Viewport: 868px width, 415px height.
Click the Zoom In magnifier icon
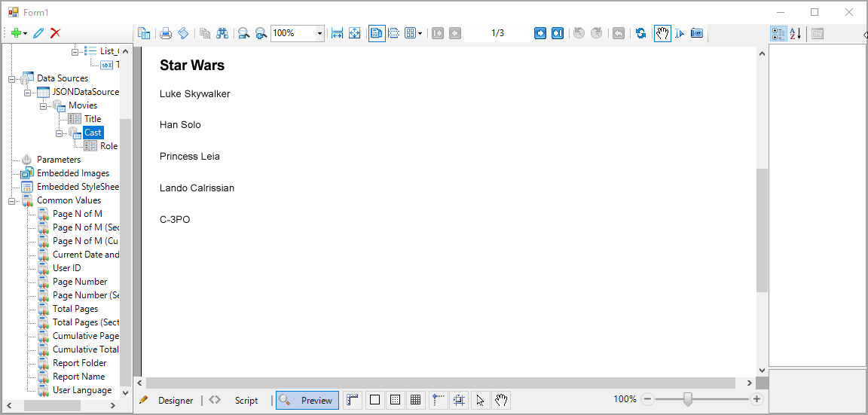click(x=261, y=33)
